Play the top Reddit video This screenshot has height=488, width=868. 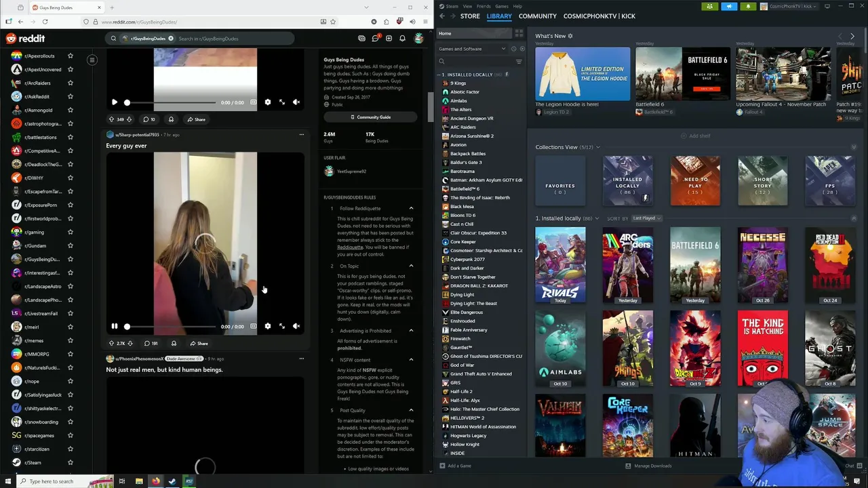[x=114, y=102]
